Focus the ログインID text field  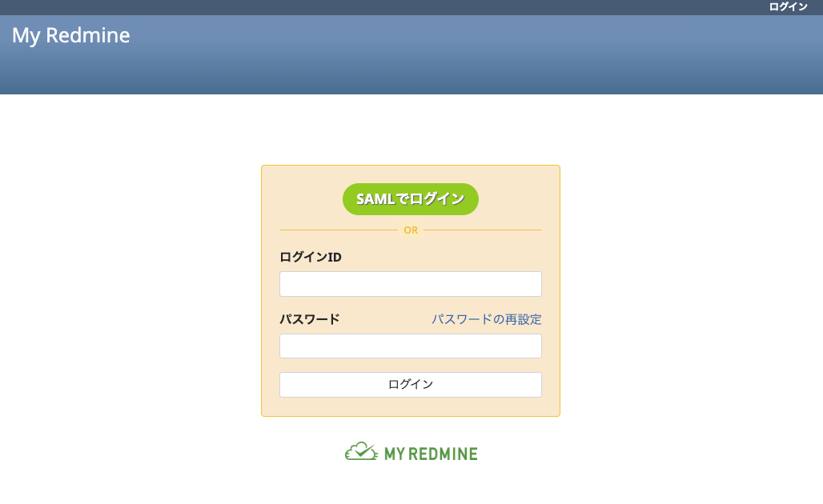(410, 284)
